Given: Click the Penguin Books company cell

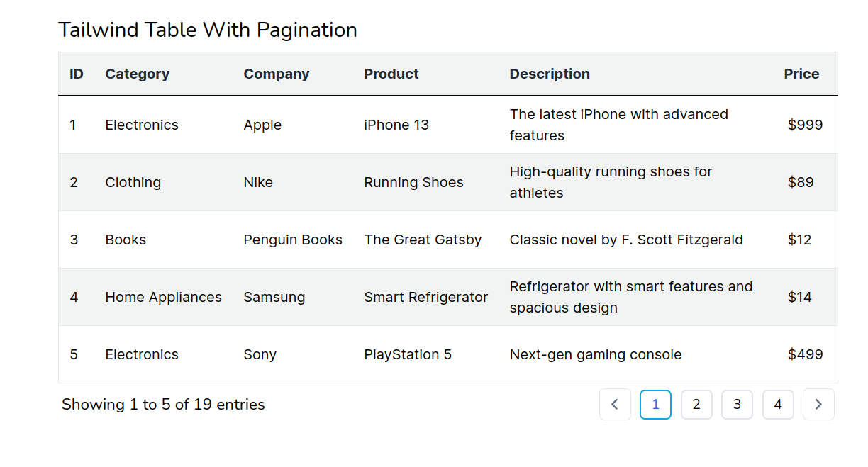Looking at the screenshot, I should click(x=293, y=240).
